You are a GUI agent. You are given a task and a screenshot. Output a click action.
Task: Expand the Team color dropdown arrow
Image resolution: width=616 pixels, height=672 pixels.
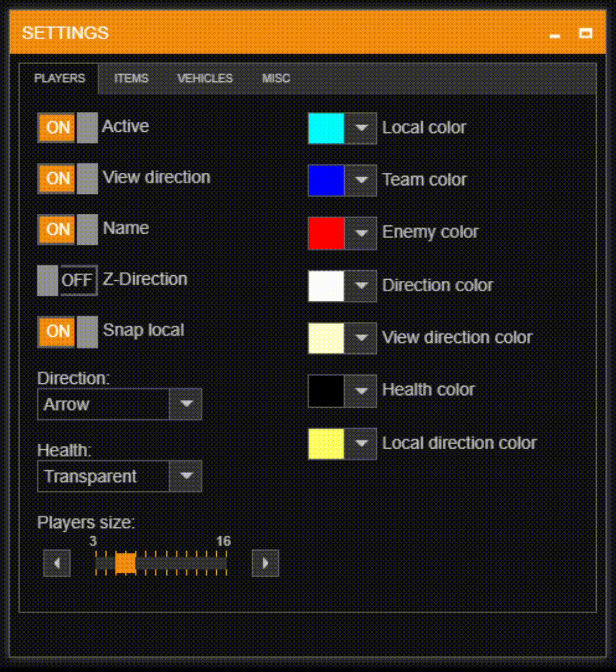361,180
